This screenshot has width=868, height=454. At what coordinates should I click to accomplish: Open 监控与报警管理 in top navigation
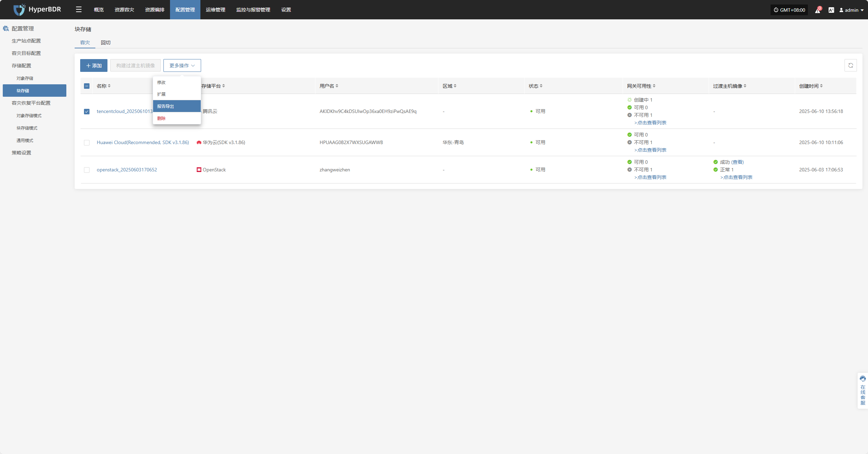pos(253,10)
